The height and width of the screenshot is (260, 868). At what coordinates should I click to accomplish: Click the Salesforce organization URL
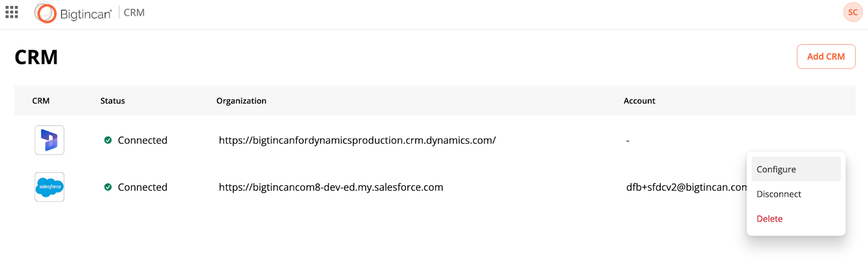point(331,187)
